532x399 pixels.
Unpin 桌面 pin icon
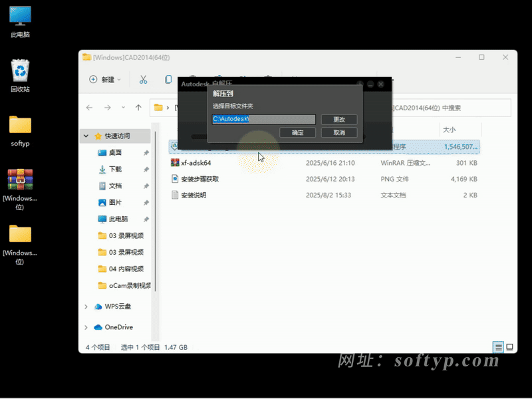click(146, 153)
